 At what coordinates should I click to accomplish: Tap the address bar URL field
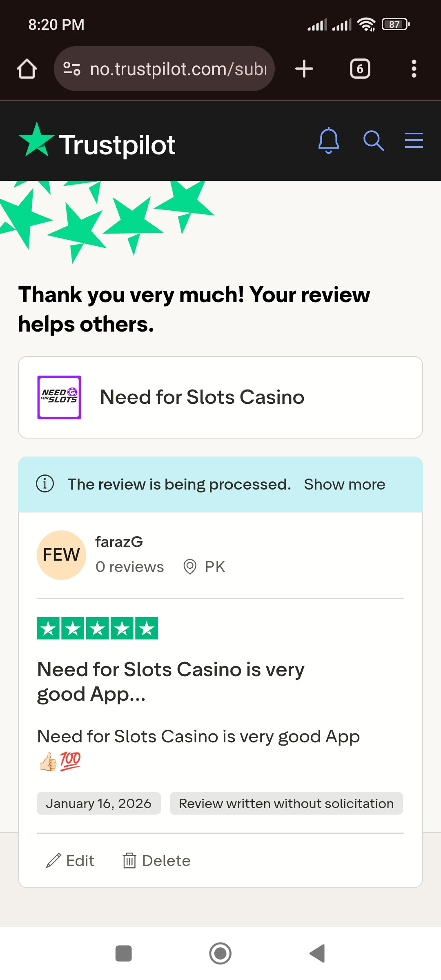tap(178, 69)
